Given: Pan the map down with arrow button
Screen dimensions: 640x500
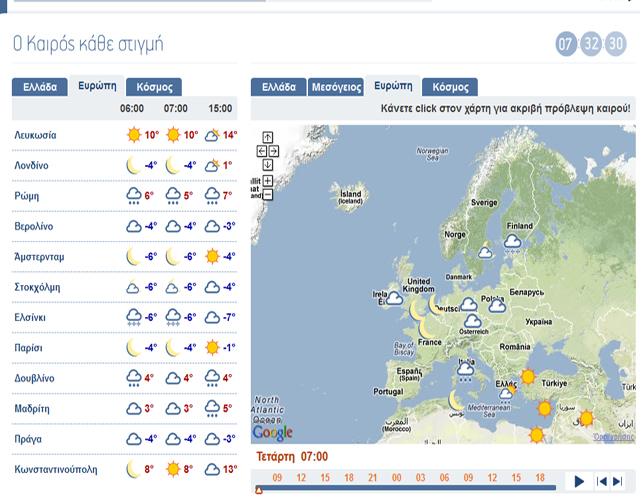Looking at the screenshot, I should (267, 165).
